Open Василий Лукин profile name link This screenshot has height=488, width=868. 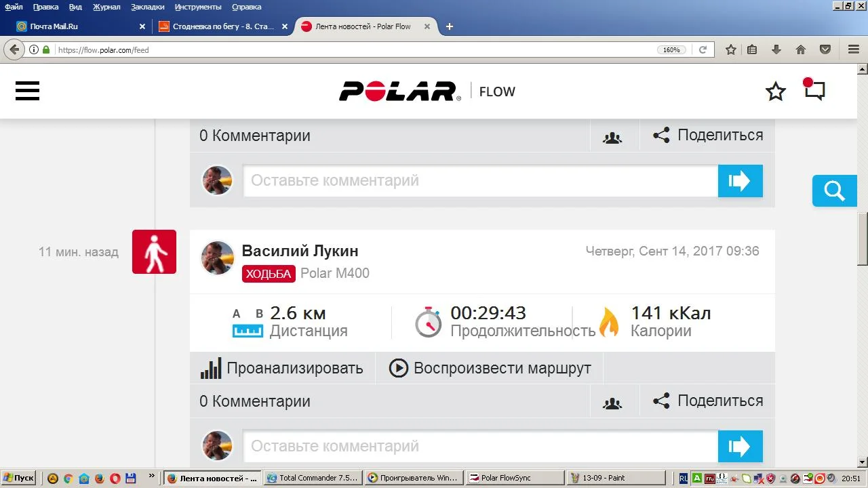(300, 251)
